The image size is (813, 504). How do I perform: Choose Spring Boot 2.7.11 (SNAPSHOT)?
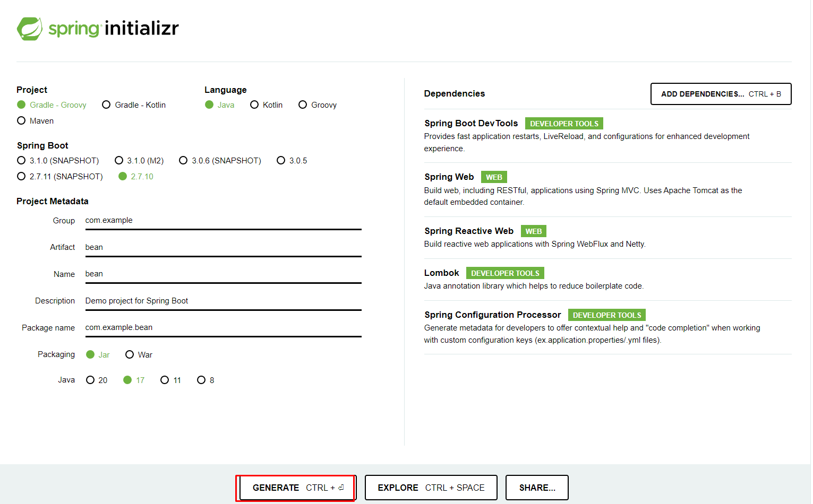60,177
